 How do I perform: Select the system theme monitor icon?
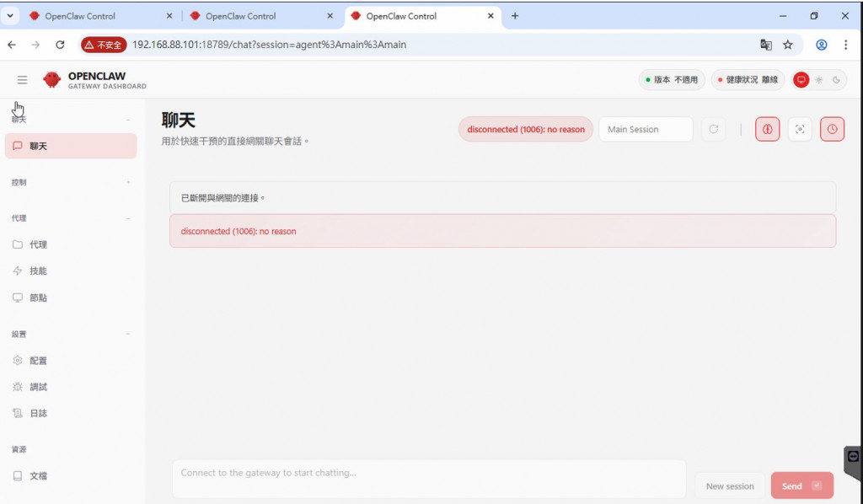pos(801,80)
